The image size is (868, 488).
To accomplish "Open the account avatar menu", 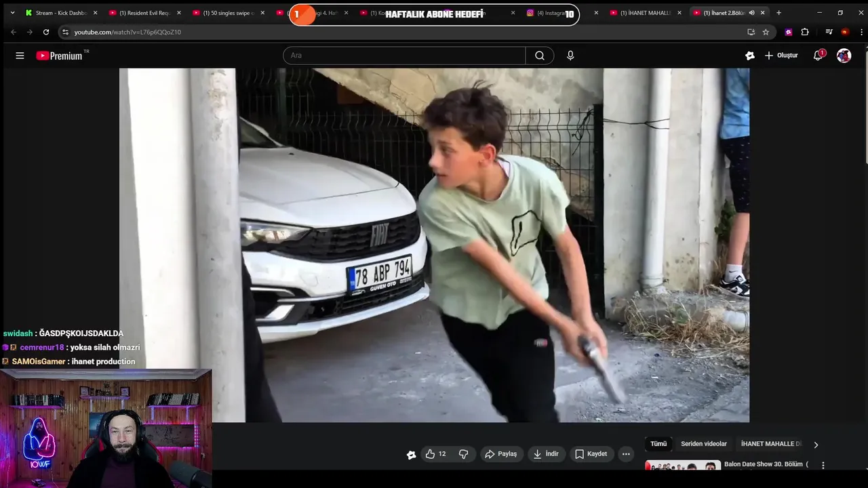I will tap(844, 56).
